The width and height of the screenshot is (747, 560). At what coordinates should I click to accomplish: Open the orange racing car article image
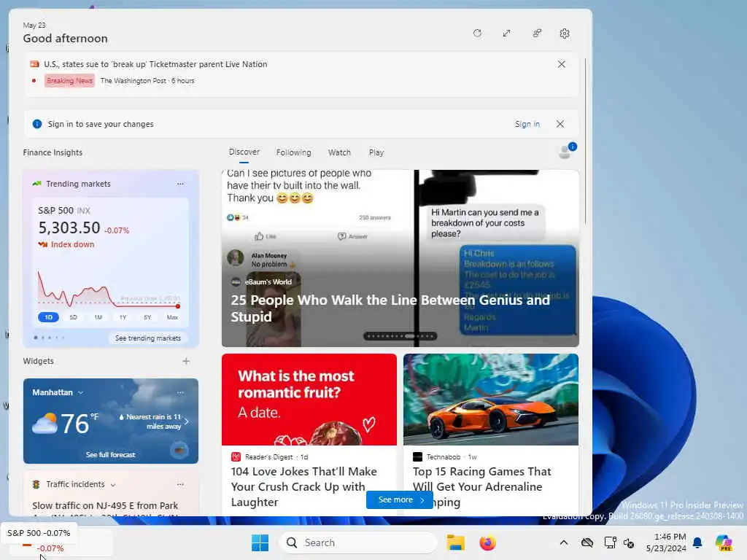click(x=491, y=400)
